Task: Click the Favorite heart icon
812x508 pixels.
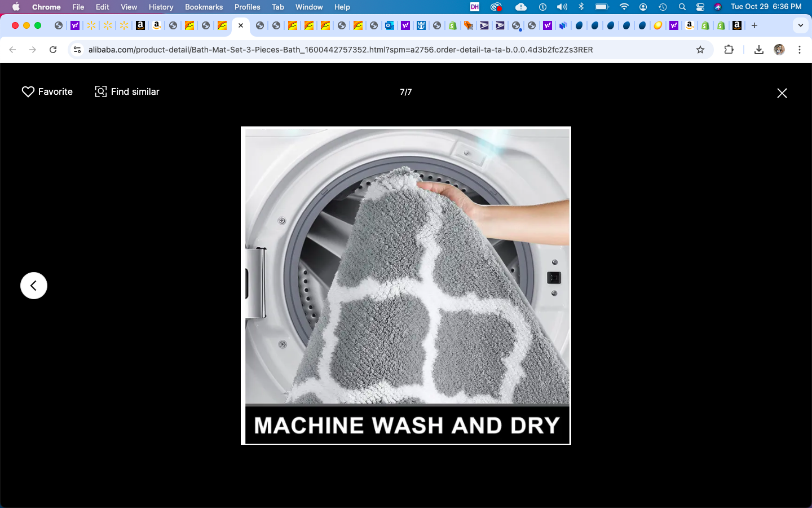Action: click(28, 91)
